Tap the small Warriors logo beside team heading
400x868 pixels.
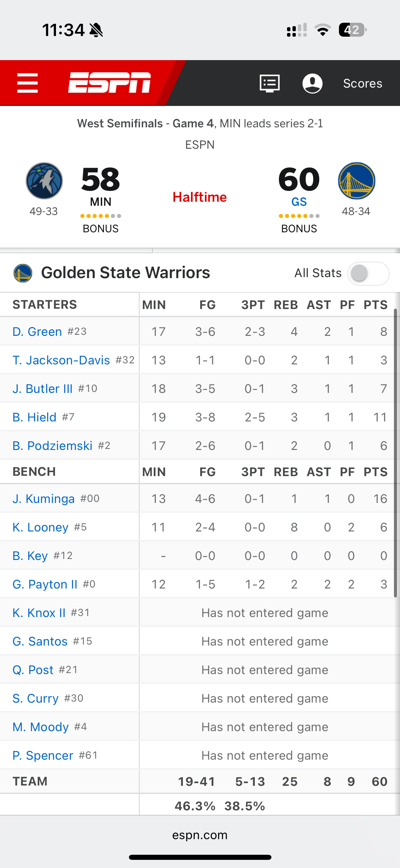(x=23, y=273)
